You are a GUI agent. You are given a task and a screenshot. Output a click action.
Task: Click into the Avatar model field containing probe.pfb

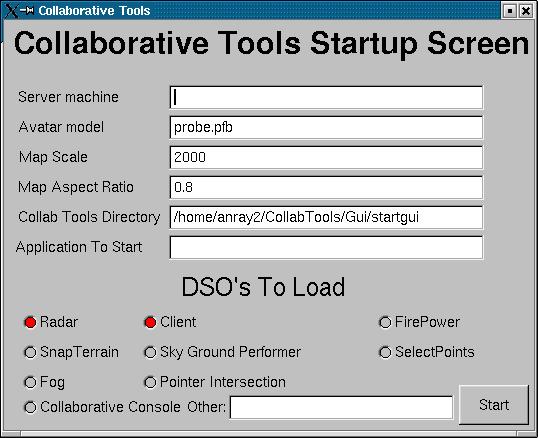click(326, 128)
